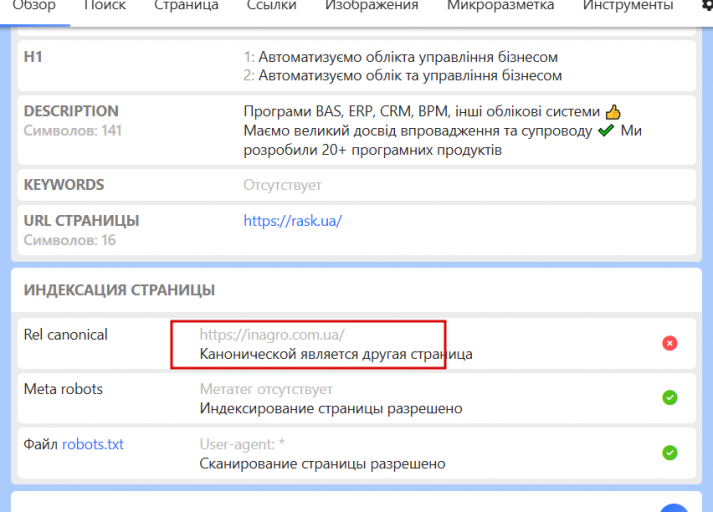Select first H1 text Автоматизуємо облікта управління бізнесом
The height and width of the screenshot is (512, 713).
click(x=408, y=57)
